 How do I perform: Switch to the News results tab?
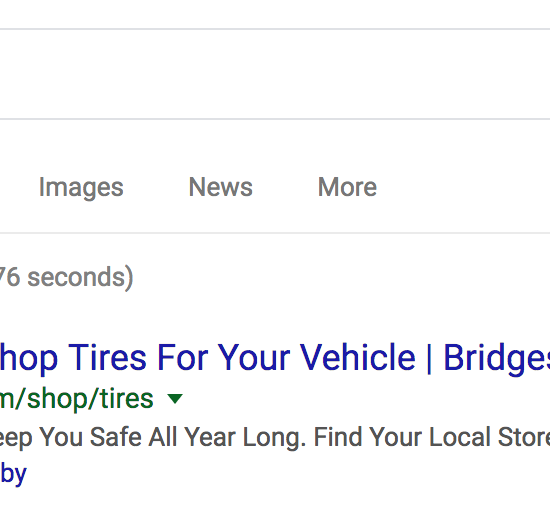[x=221, y=187]
